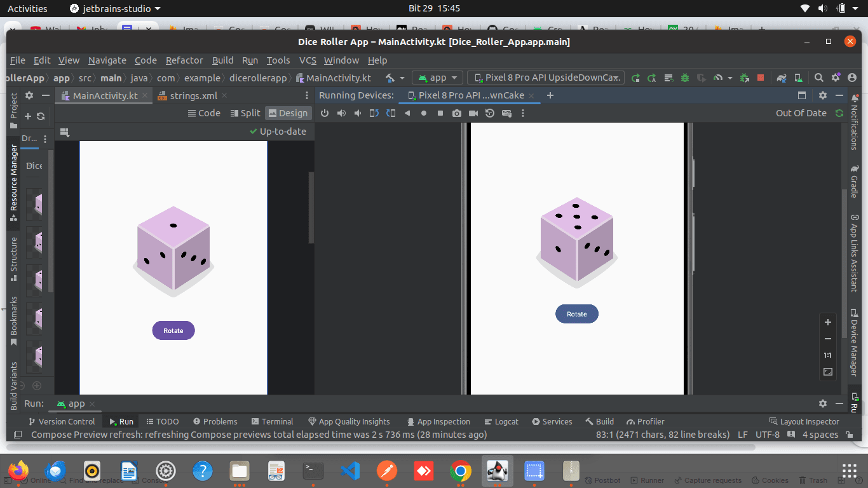868x488 pixels.
Task: Rotate emulator right icon
Action: click(391, 113)
